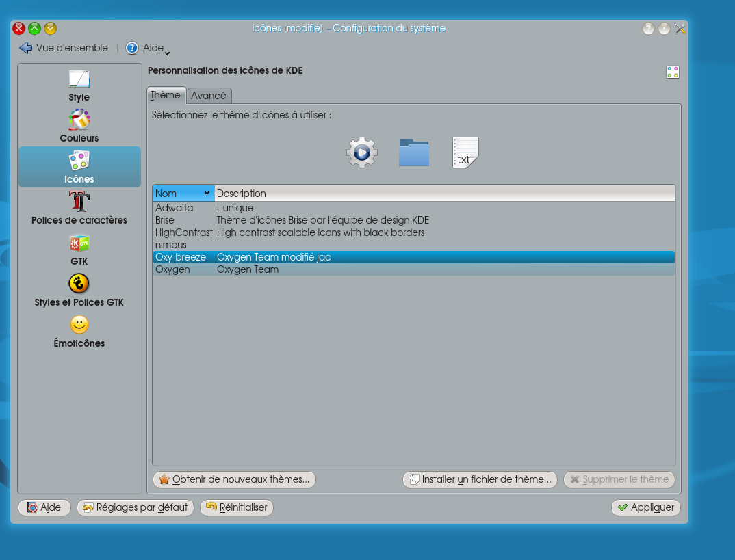Click the title bar help question mark
Image resolution: width=735 pixels, height=560 pixels.
click(x=648, y=29)
